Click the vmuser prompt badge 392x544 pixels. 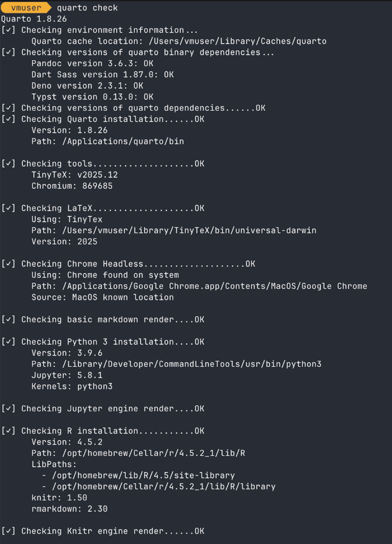coord(26,8)
